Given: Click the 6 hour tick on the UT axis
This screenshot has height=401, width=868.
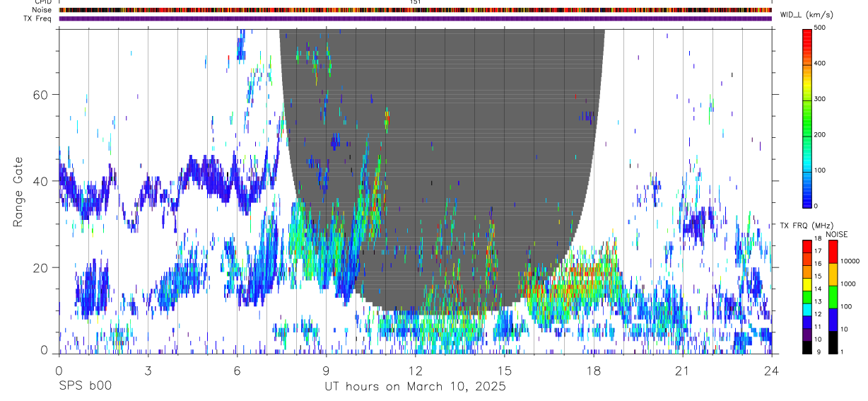Looking at the screenshot, I should tap(237, 371).
